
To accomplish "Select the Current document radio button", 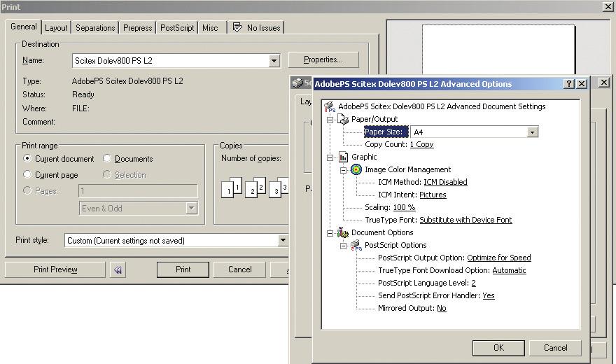I will (27, 159).
